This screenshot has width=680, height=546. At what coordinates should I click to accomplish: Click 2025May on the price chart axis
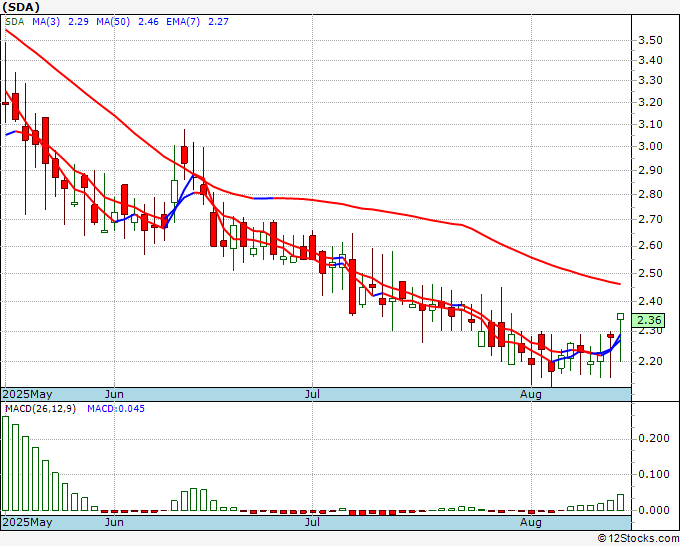pos(27,394)
